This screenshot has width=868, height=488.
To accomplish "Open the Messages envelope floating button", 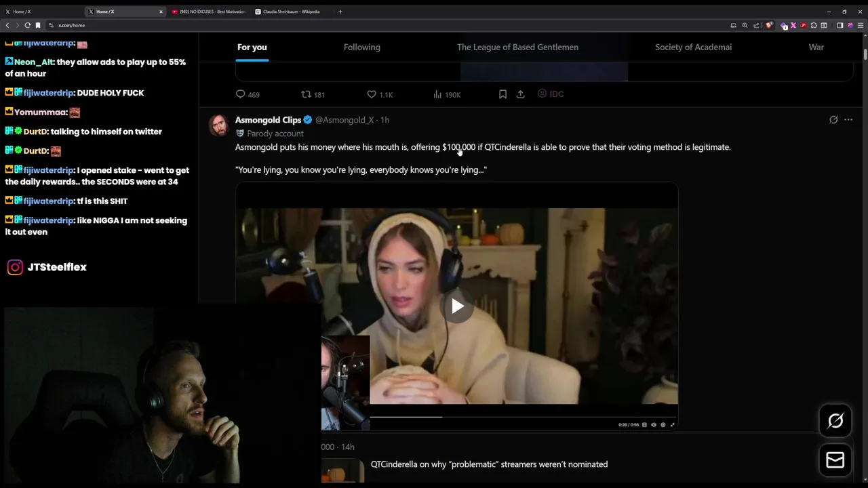I will pos(835,460).
